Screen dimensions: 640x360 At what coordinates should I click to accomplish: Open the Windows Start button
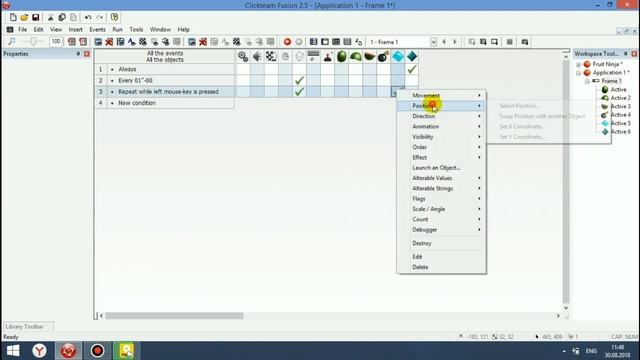tap(13, 351)
